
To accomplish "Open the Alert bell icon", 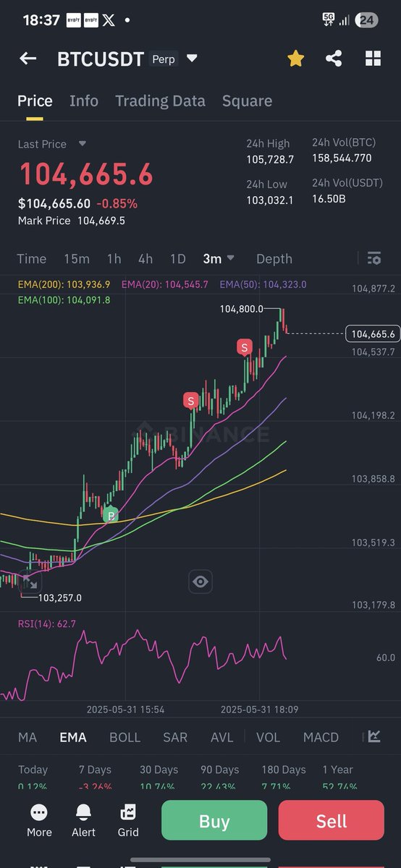I will coord(84,820).
